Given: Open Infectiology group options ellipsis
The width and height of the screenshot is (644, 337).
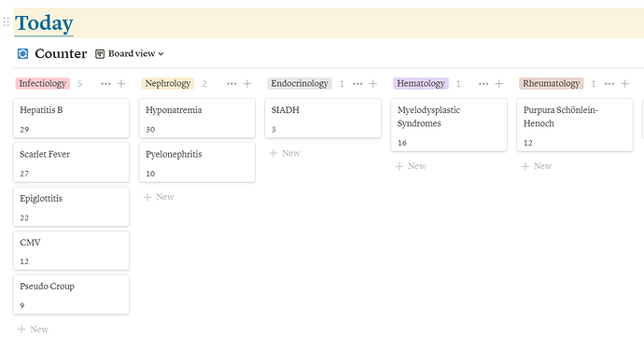Looking at the screenshot, I should (105, 84).
